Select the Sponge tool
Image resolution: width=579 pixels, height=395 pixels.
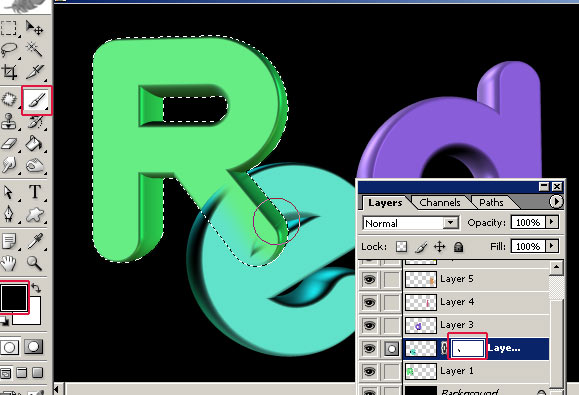pos(34,165)
